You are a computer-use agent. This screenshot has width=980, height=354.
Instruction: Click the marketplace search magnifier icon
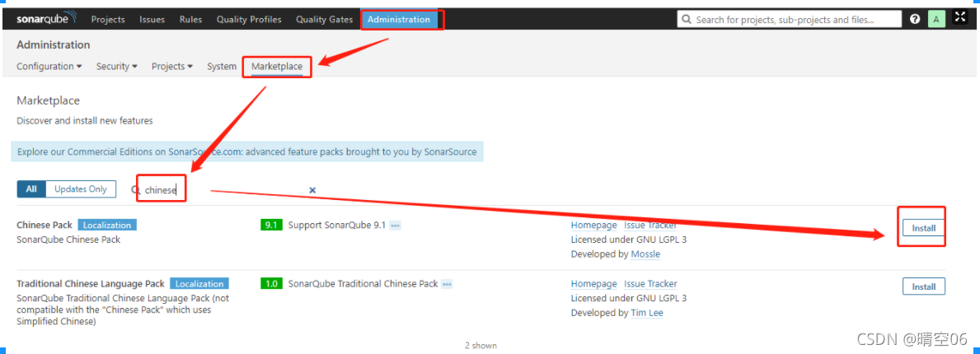pos(136,190)
